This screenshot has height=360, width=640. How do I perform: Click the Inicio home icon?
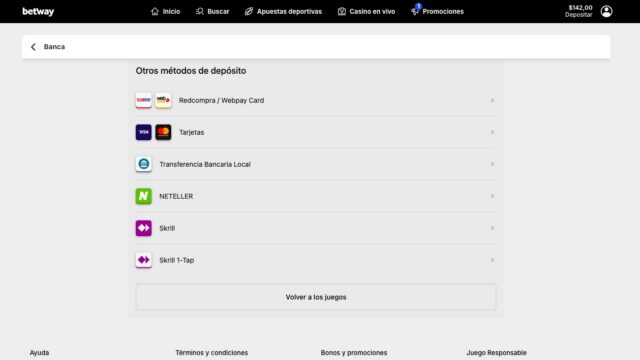point(155,11)
